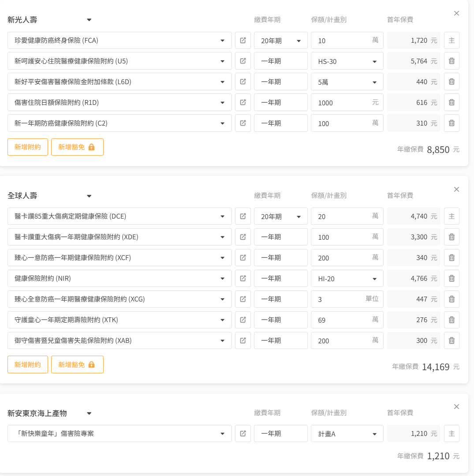Click the 主 marker on DCE row
The width and height of the screenshot is (474, 476).
click(452, 216)
